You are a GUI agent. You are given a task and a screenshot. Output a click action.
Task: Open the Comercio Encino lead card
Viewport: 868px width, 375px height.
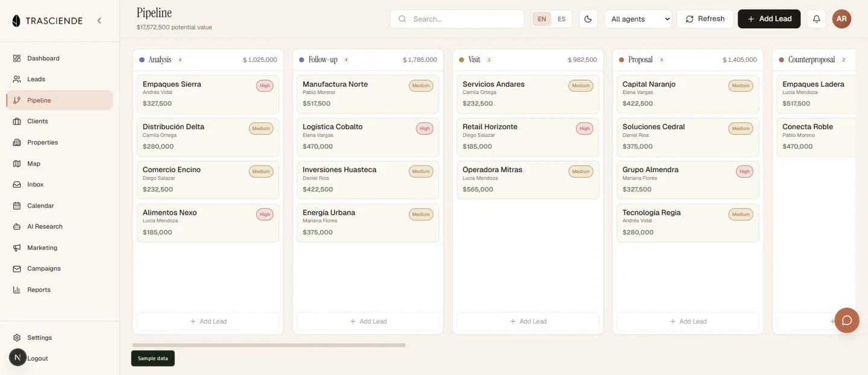208,180
